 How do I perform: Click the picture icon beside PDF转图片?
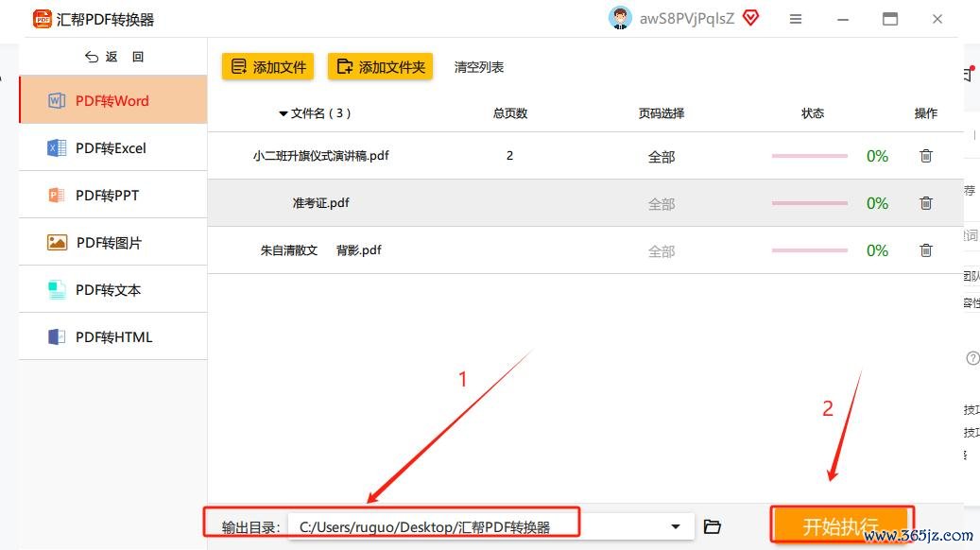pos(57,242)
